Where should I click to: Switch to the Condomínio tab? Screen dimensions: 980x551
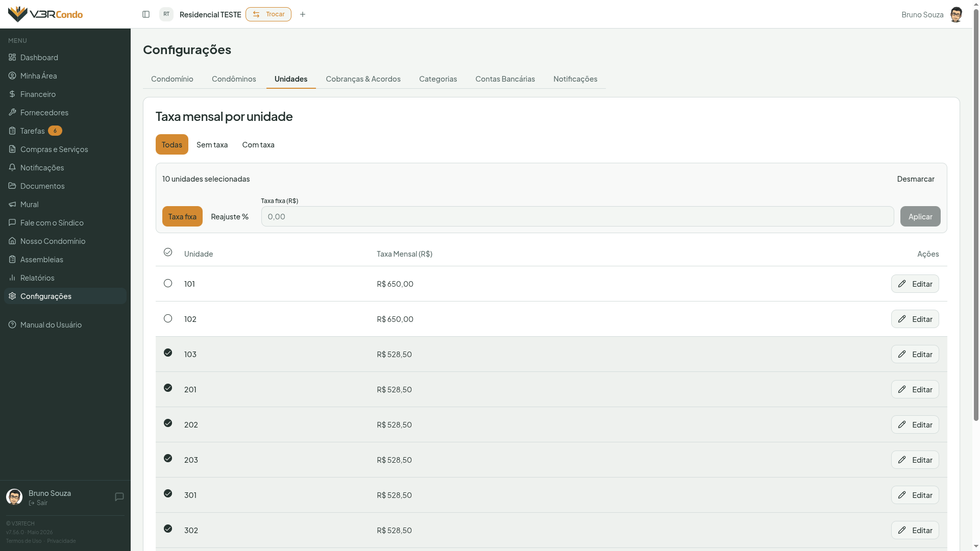coord(172,79)
